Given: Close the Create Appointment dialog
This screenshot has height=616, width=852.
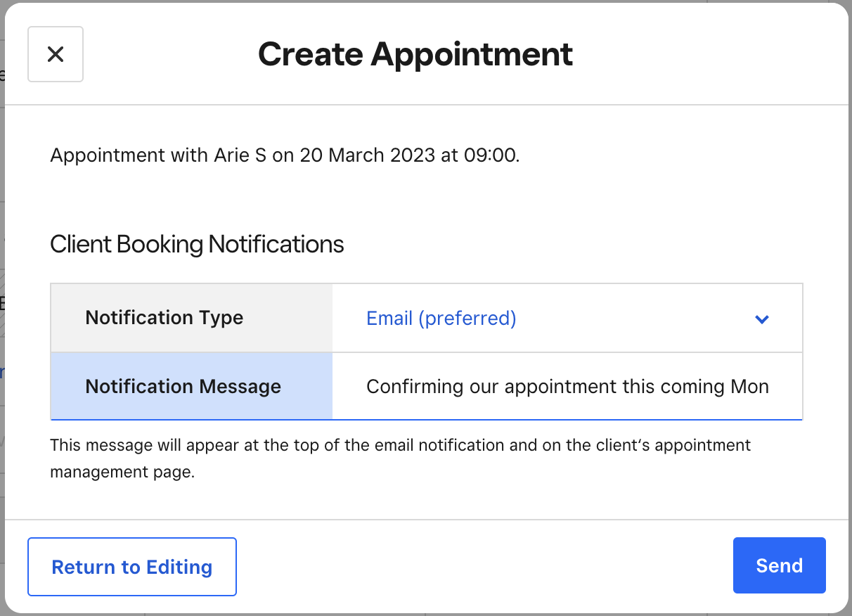Looking at the screenshot, I should click(56, 54).
